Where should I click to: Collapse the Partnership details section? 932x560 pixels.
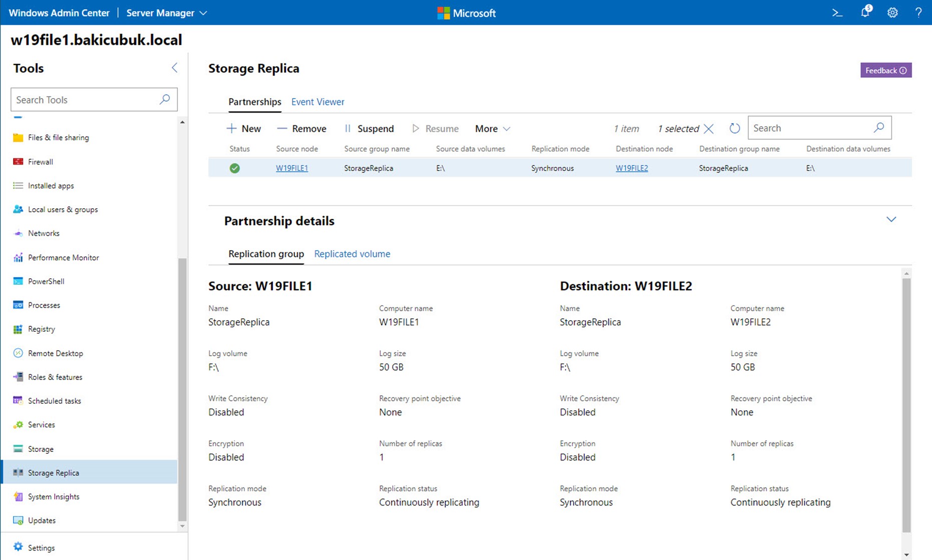(x=891, y=220)
